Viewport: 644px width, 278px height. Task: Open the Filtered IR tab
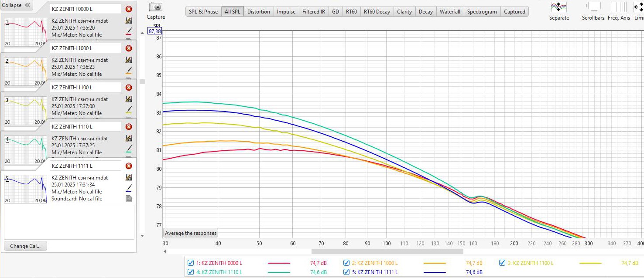click(x=314, y=12)
